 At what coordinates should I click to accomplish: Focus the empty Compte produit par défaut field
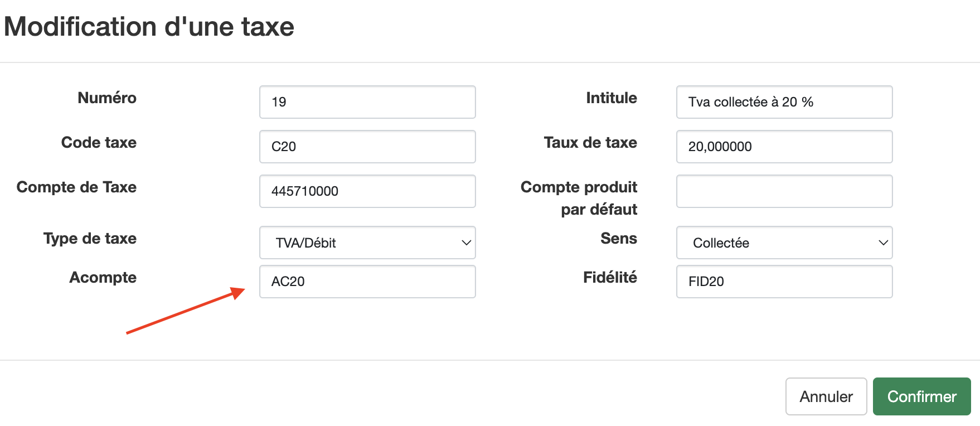tap(784, 191)
